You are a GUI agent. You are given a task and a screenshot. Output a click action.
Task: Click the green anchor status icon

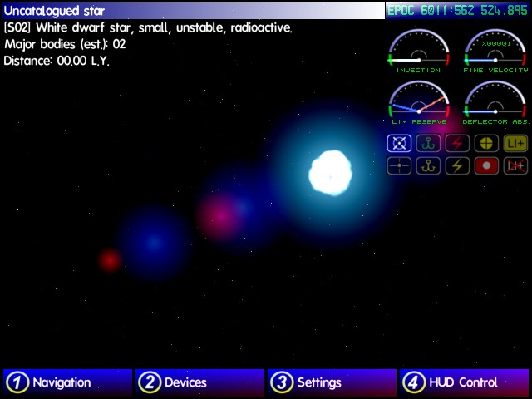[428, 143]
